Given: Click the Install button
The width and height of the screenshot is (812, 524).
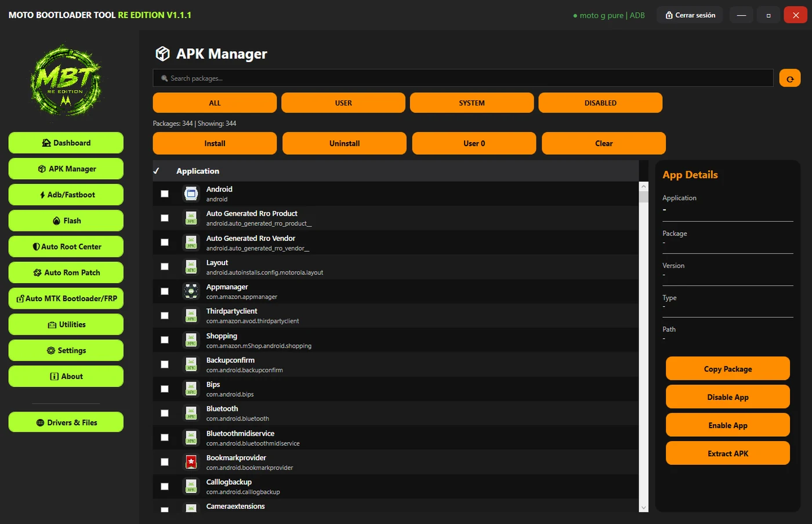Looking at the screenshot, I should pyautogui.click(x=215, y=143).
